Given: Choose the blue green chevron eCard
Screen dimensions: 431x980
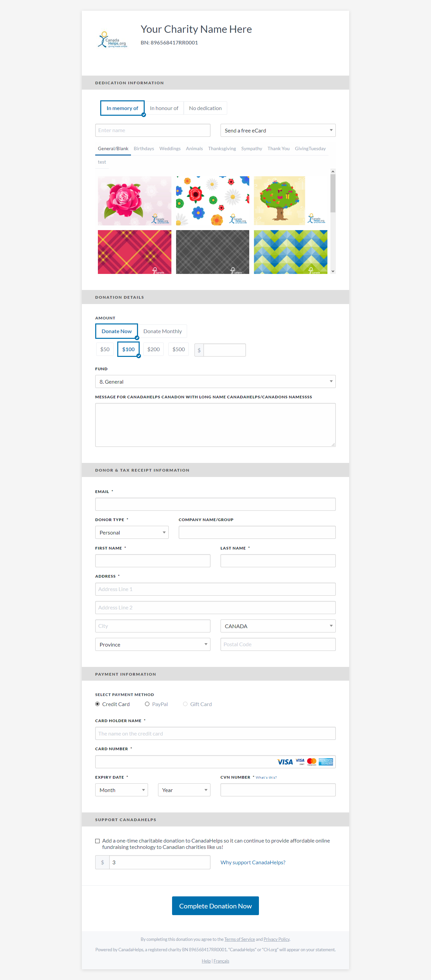Looking at the screenshot, I should 290,252.
